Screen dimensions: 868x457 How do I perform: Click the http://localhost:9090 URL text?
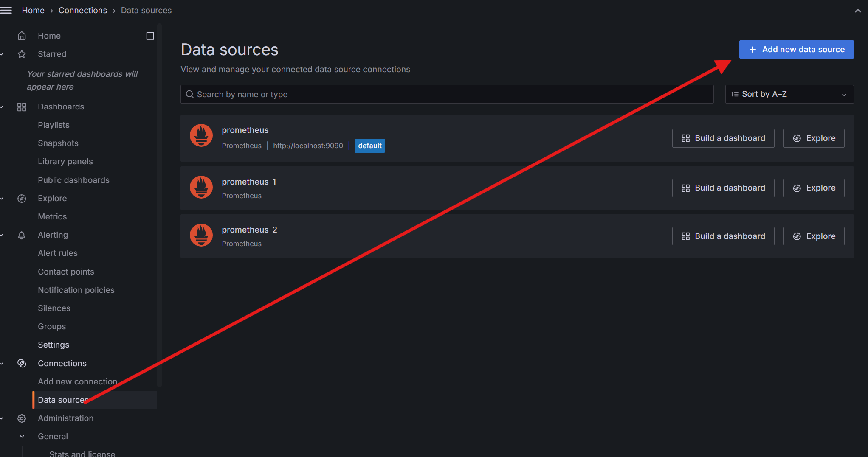pos(308,146)
